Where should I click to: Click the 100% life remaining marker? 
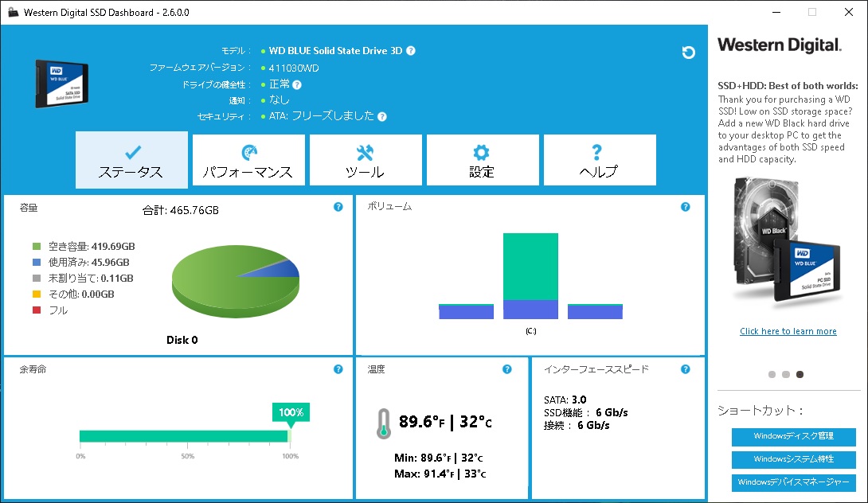[x=291, y=413]
